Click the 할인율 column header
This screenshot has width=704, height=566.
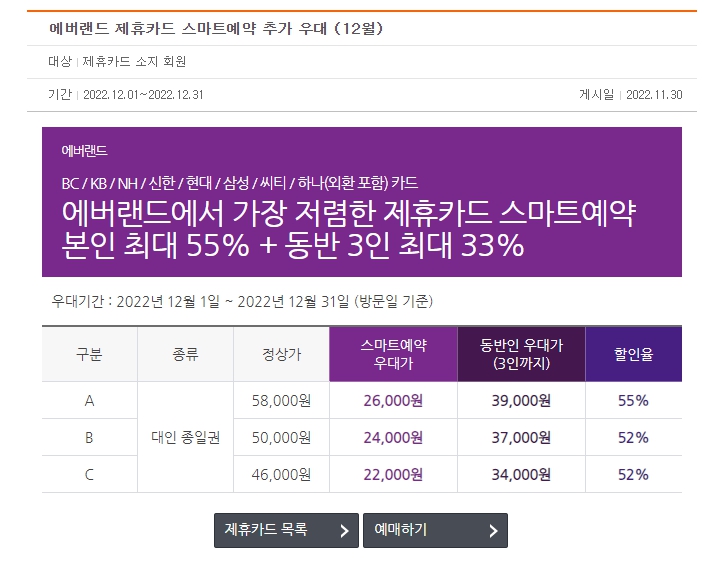click(634, 354)
